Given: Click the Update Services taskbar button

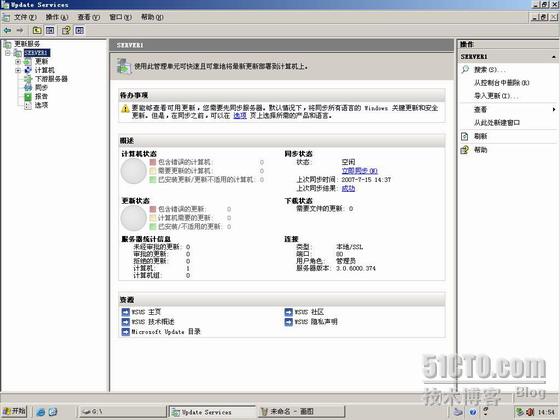Looking at the screenshot, I should 212,412.
